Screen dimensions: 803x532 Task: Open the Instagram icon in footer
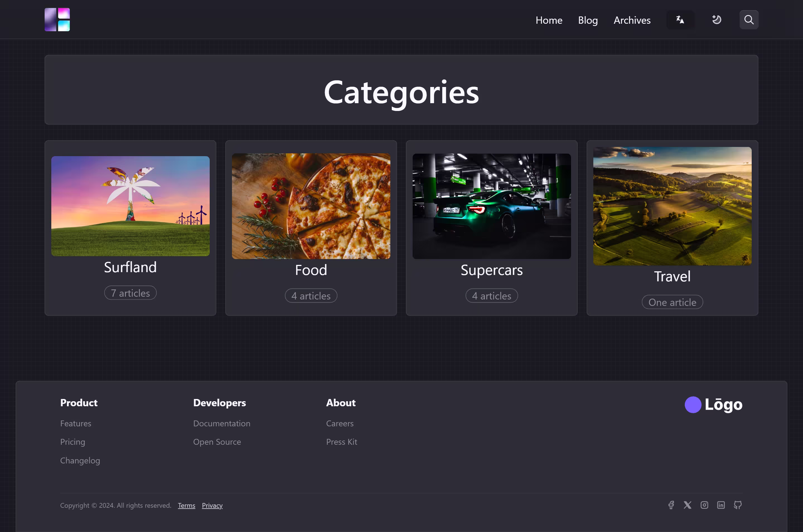tap(704, 505)
